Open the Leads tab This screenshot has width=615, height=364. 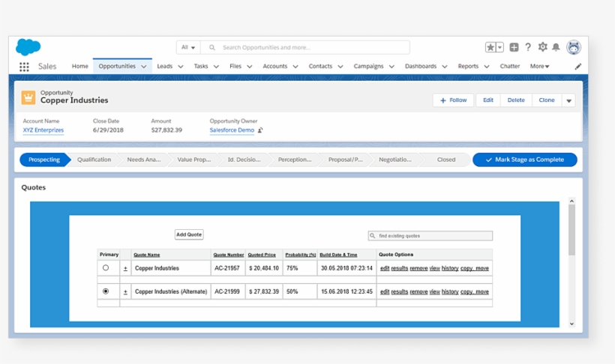click(x=165, y=66)
